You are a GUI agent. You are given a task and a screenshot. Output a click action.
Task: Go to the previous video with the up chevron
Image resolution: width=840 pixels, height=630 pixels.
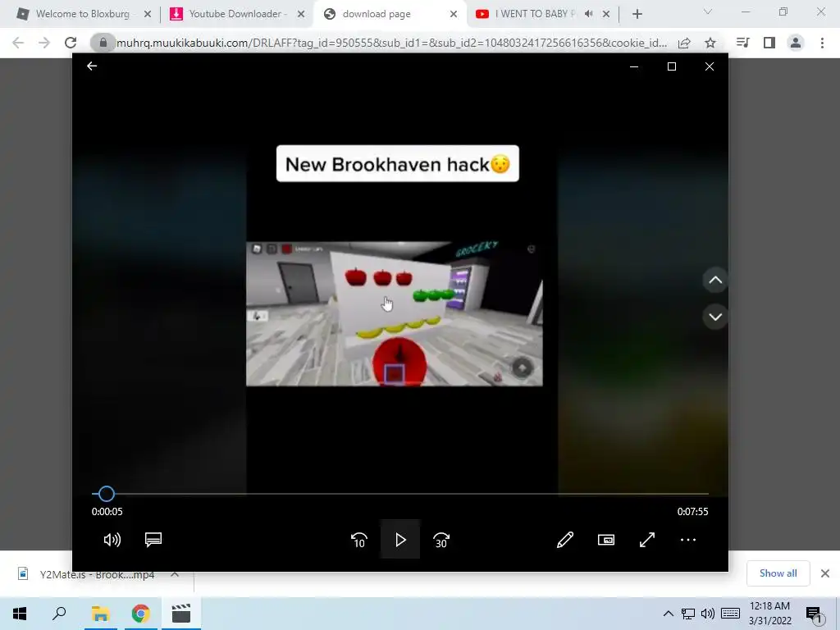tap(715, 280)
